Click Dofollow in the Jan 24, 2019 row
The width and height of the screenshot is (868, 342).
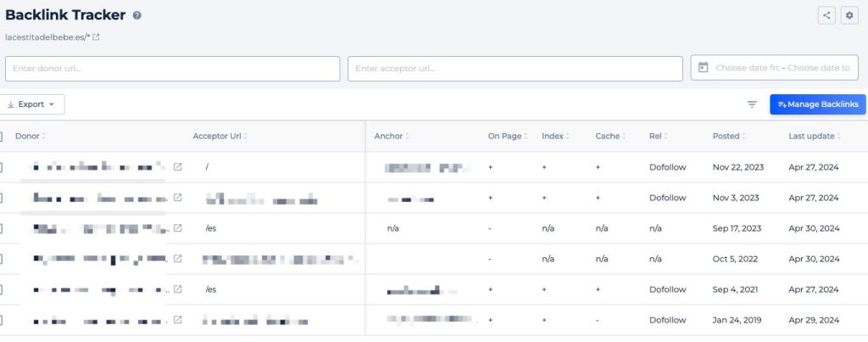coord(668,320)
